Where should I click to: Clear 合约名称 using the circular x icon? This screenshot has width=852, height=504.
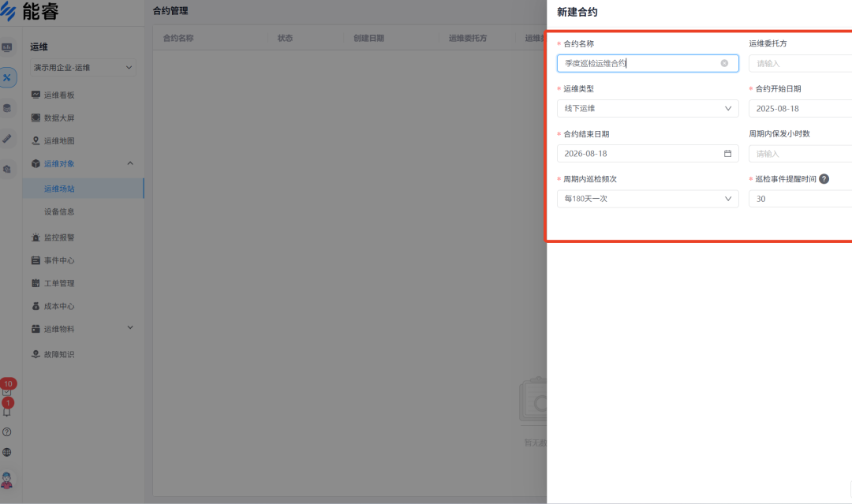(x=724, y=63)
